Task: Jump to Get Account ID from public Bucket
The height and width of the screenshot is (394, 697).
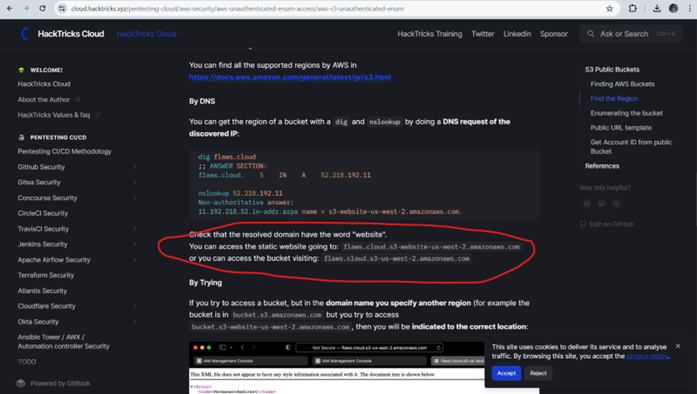Action: point(631,147)
